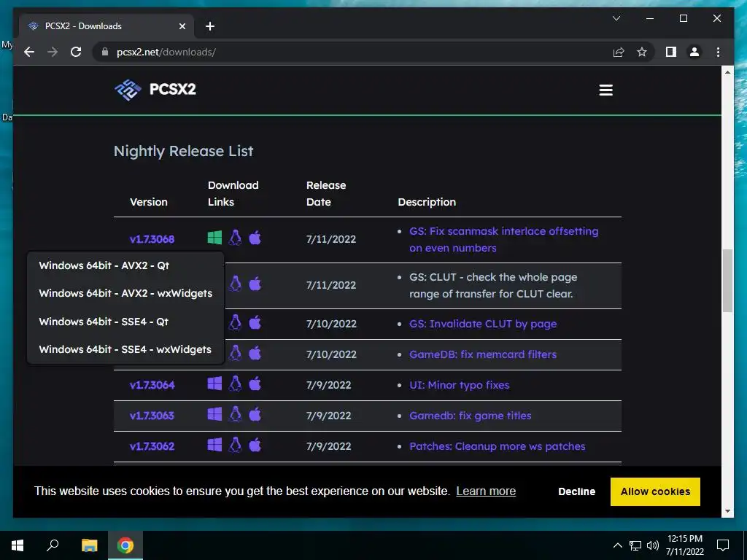Open the Windows Start menu

click(x=18, y=545)
